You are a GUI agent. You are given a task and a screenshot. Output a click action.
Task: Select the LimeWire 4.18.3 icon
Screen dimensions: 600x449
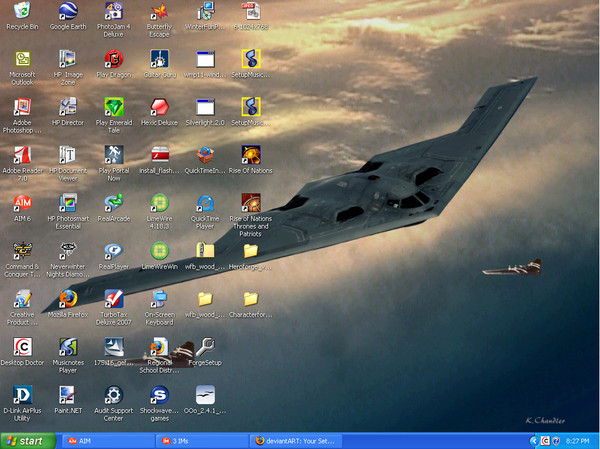click(x=160, y=203)
